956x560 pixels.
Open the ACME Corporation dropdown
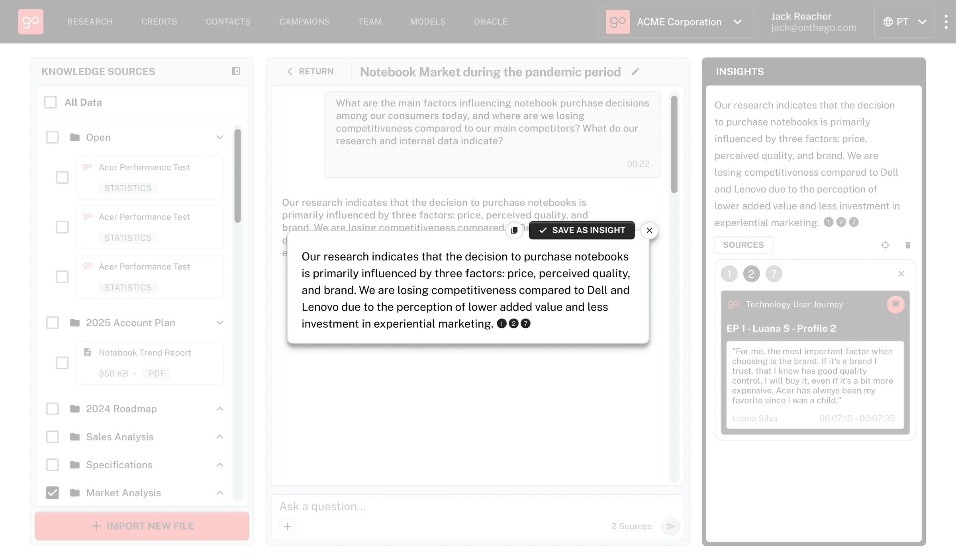[x=676, y=22]
